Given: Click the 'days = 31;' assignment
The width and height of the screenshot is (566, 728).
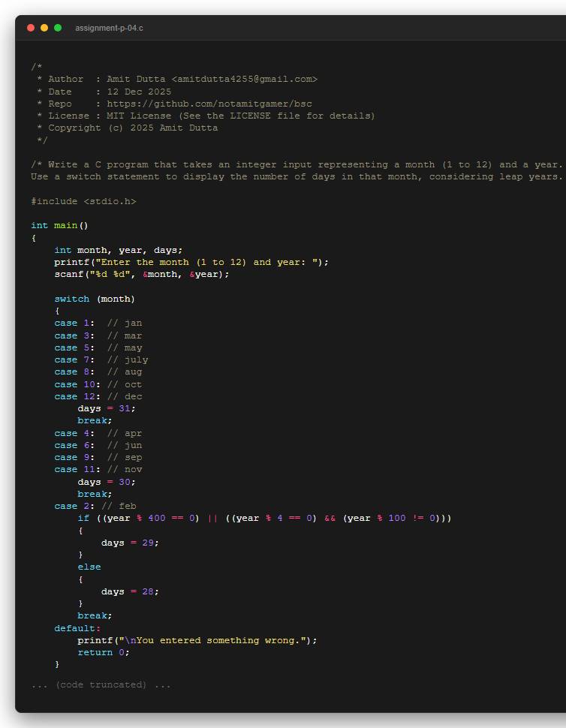Looking at the screenshot, I should pos(107,408).
